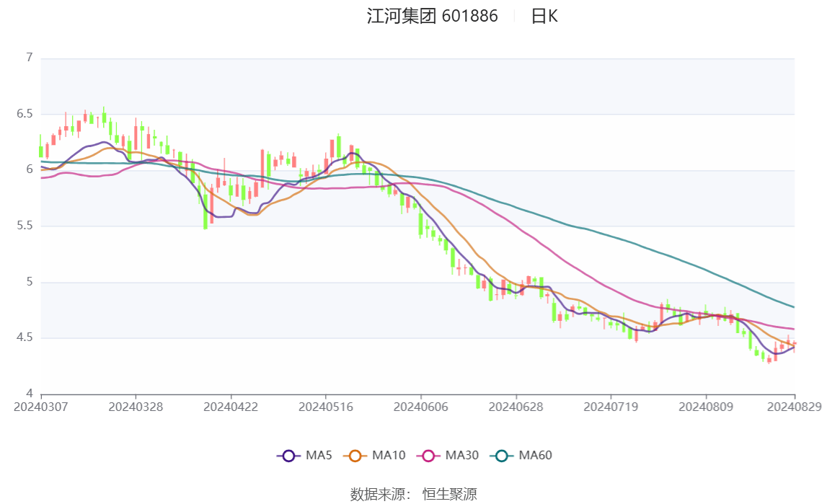The image size is (827, 504).
Task: Click the 20240829 final date label
Action: (794, 407)
